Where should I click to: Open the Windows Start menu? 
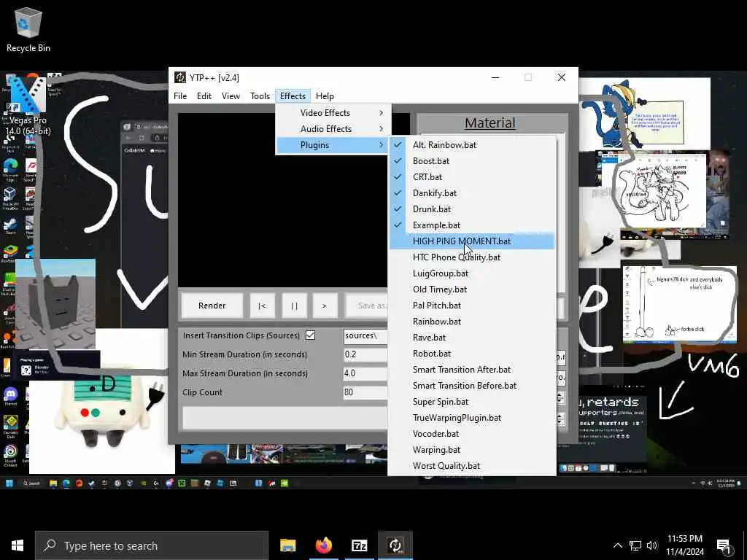point(18,545)
